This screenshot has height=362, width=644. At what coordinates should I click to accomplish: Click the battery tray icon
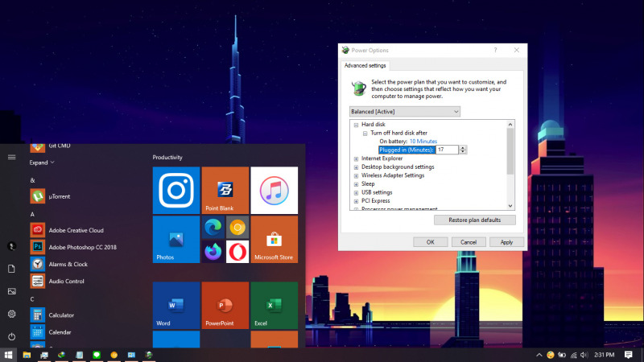tap(561, 355)
